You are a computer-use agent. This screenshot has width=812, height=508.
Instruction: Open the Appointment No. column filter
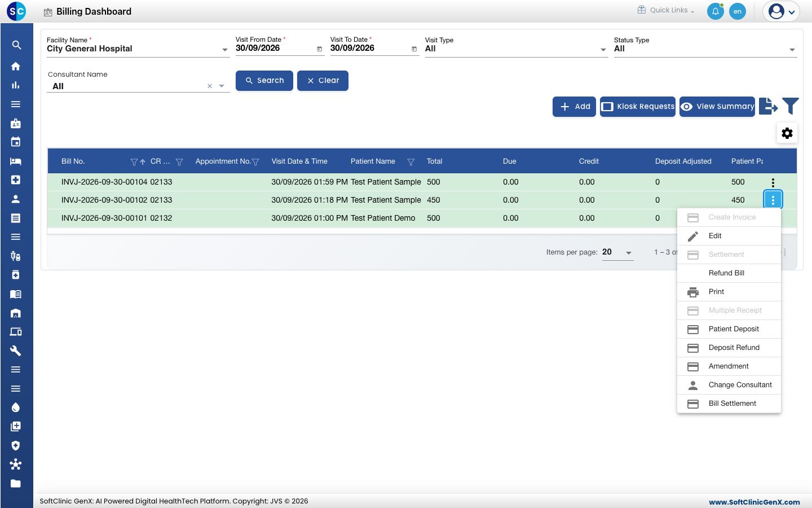click(x=255, y=162)
